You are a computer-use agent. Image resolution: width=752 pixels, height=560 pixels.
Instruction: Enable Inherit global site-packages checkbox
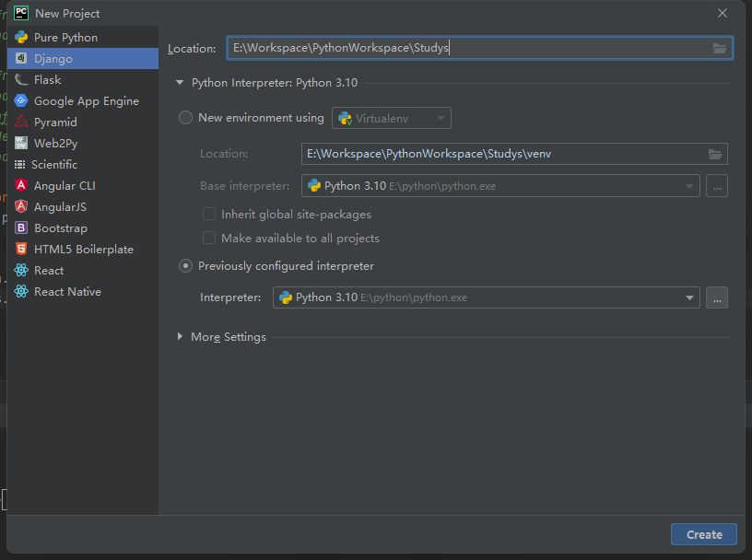[209, 214]
